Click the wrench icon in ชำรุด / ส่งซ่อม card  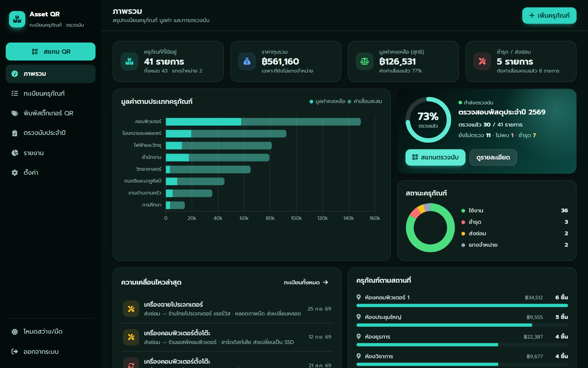click(482, 61)
